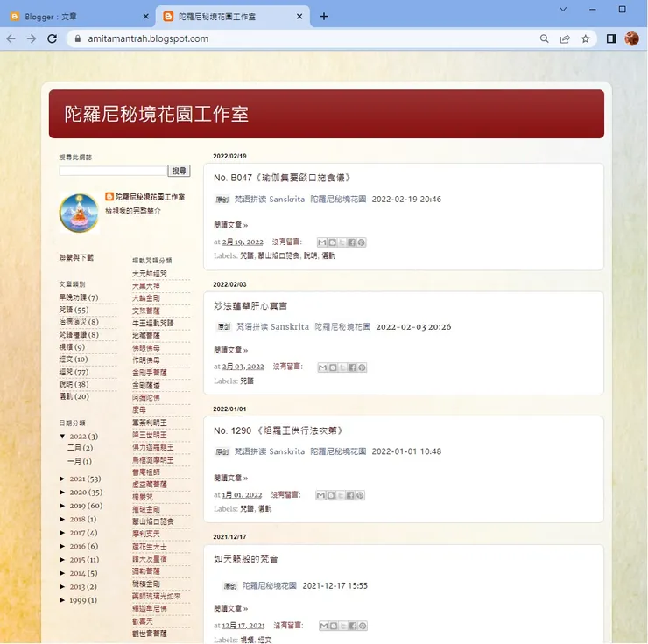This screenshot has width=648, height=644.
Task: Expand the 2020 (35) archive
Action: pyautogui.click(x=62, y=492)
